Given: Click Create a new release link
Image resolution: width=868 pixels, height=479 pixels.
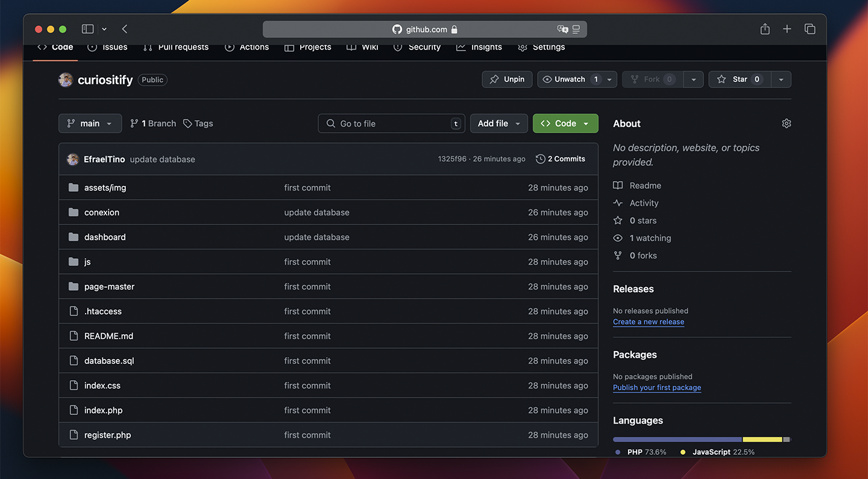Looking at the screenshot, I should (x=649, y=322).
